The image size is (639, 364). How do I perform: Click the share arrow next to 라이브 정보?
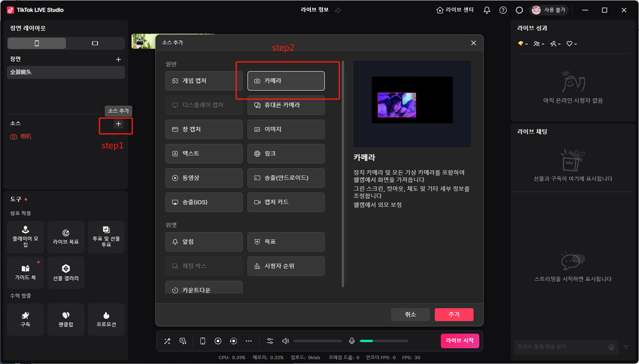coord(338,10)
